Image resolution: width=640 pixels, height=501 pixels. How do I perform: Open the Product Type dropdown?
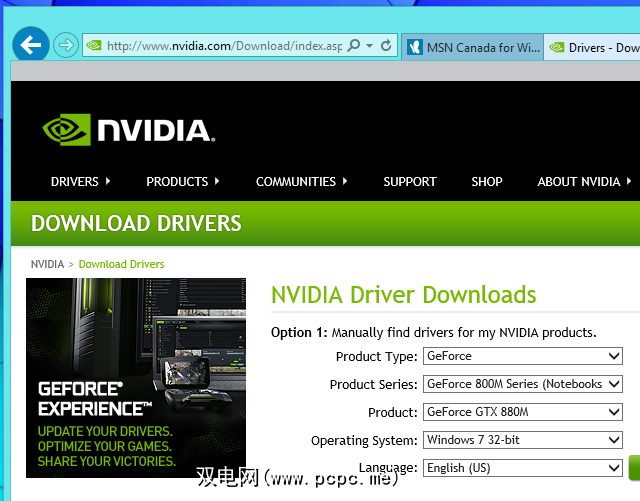point(522,356)
